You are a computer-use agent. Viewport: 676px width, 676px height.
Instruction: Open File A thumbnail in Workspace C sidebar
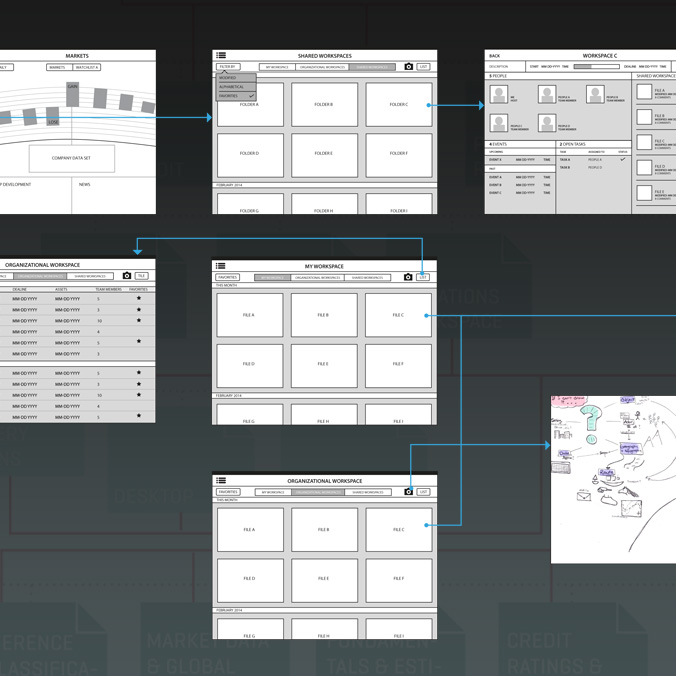(644, 92)
